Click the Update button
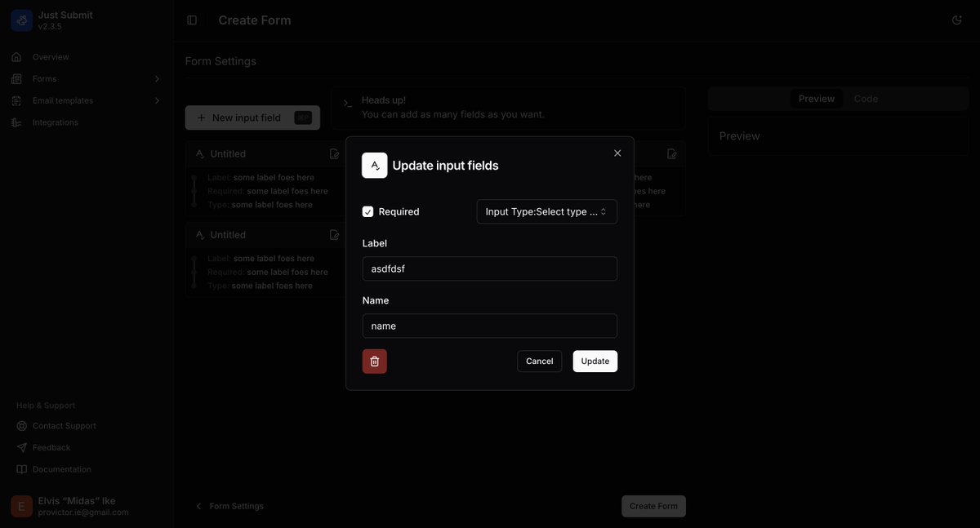This screenshot has height=528, width=980. click(595, 362)
